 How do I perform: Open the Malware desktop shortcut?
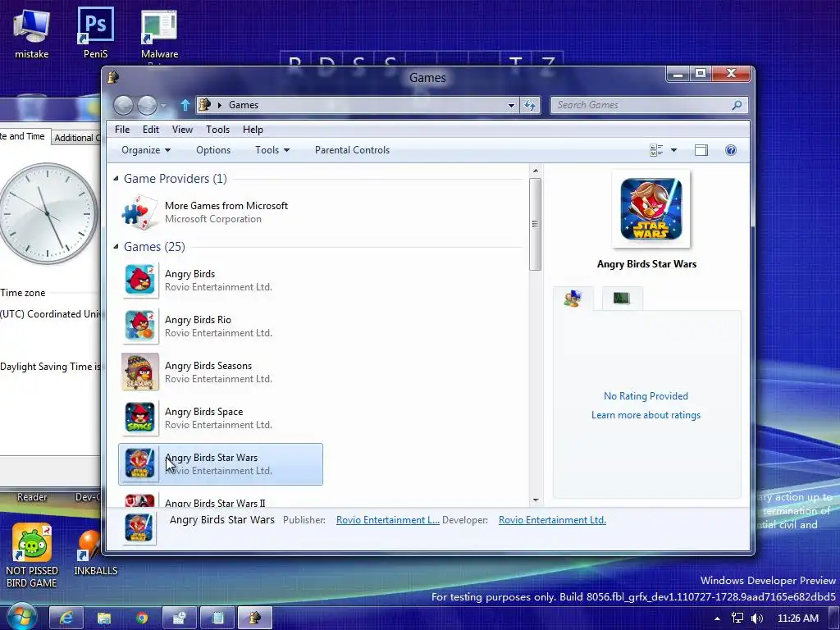click(x=159, y=34)
